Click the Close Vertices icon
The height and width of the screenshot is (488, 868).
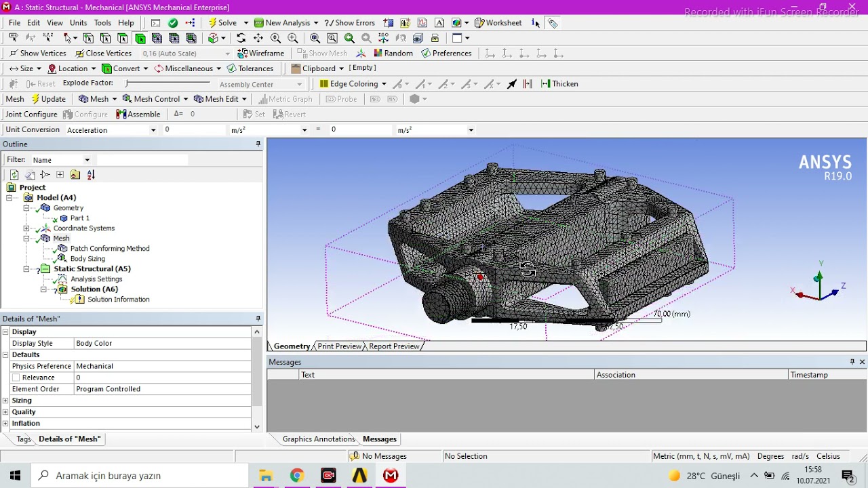click(104, 53)
